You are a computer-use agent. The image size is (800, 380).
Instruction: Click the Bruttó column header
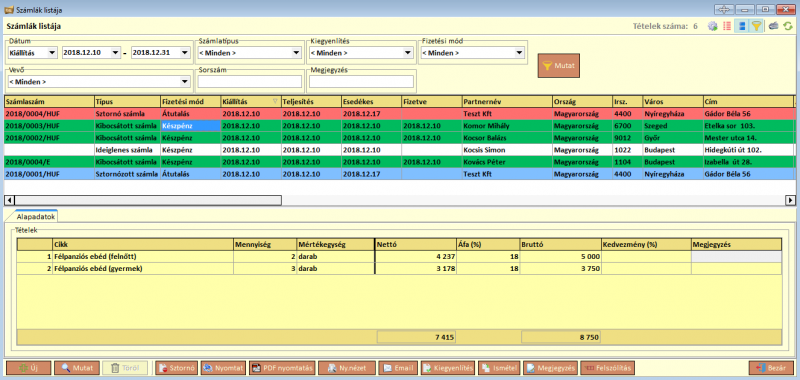[561, 244]
